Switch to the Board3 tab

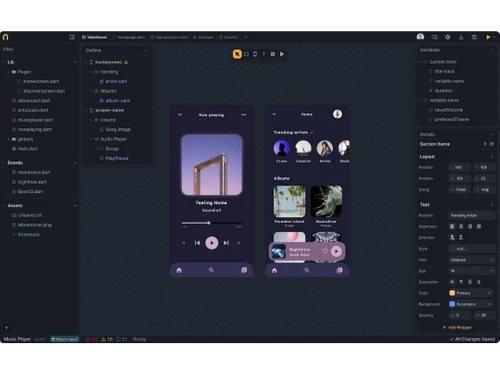tap(228, 37)
